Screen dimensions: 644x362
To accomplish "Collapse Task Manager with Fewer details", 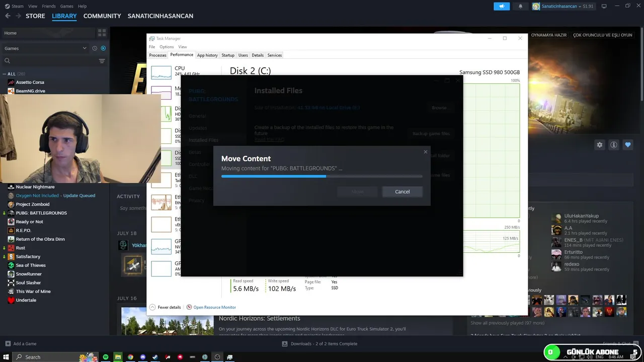I will [165, 307].
